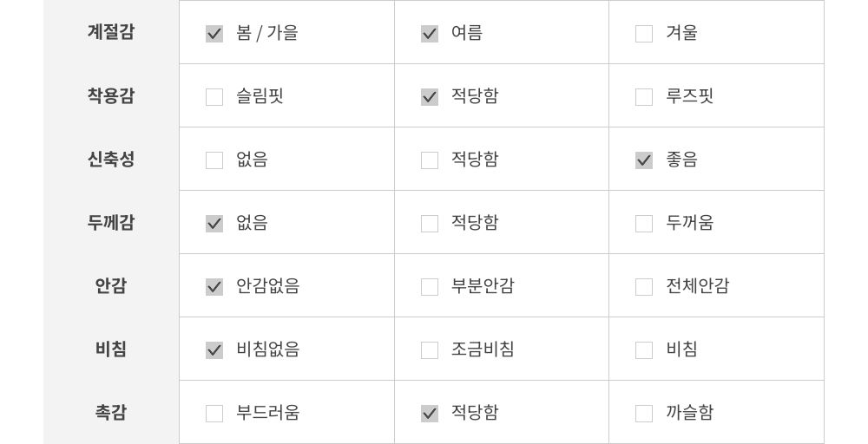Viewport: 868px width, 444px height.
Task: Tick the 슬림핏 fit checkbox
Action: coord(214,97)
